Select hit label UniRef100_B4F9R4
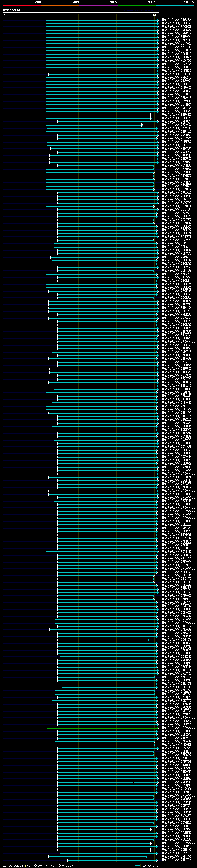Image resolution: width=197 pixels, height=868 pixels. (177, 37)
